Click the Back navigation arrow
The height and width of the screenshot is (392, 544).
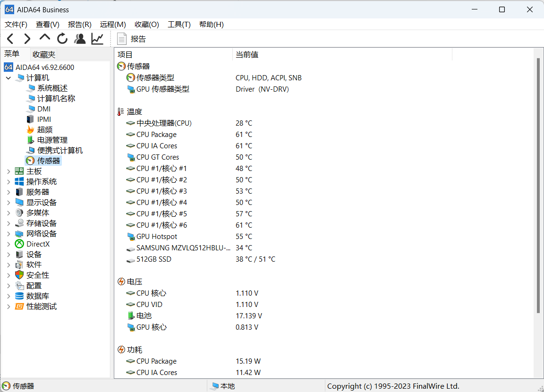(10, 39)
